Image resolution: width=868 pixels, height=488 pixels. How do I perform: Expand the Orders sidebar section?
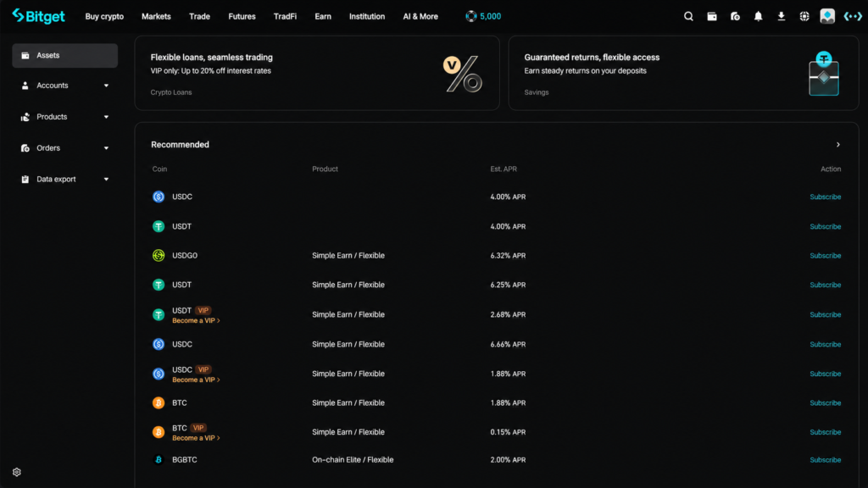[x=106, y=148]
